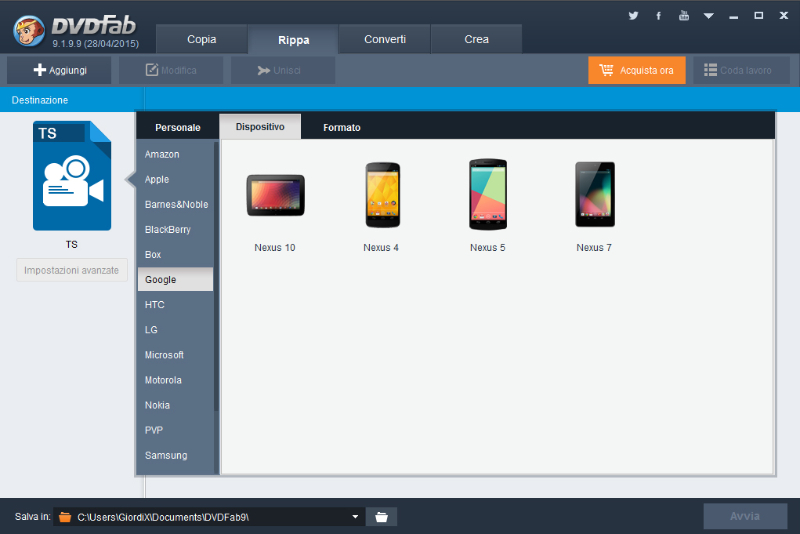Click the TS profile format icon
Viewport: 800px width, 534px height.
[71, 177]
